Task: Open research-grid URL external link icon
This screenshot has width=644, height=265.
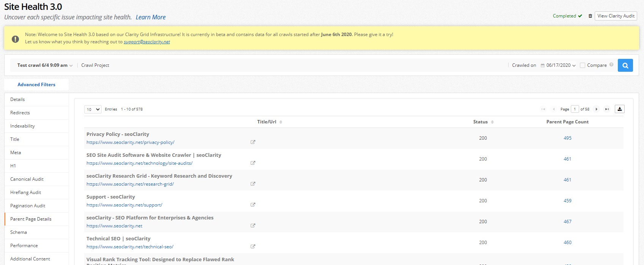Action: (x=253, y=184)
